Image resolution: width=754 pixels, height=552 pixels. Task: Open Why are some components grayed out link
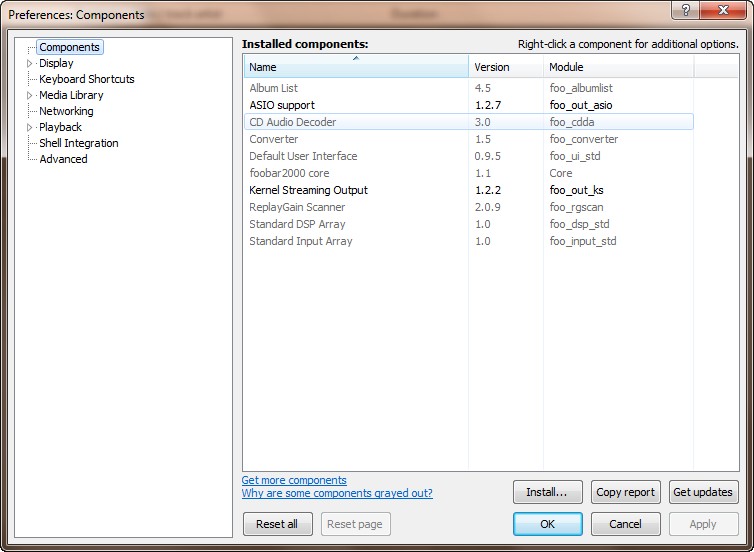[x=337, y=493]
